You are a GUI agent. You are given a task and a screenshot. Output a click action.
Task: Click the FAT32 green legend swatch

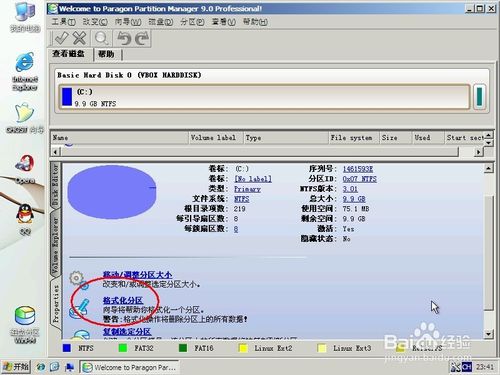pyautogui.click(x=123, y=348)
